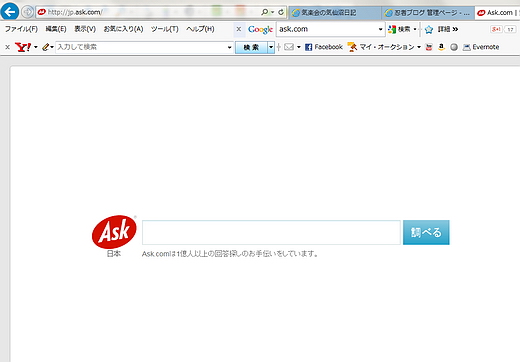Viewport: 520px width, 362px height.
Task: Open the 編集(E) menu
Action: tap(56, 29)
